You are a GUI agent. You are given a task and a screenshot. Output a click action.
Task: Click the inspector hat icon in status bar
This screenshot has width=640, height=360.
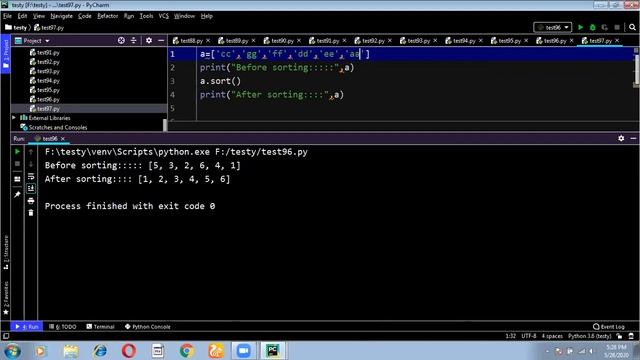(631, 336)
